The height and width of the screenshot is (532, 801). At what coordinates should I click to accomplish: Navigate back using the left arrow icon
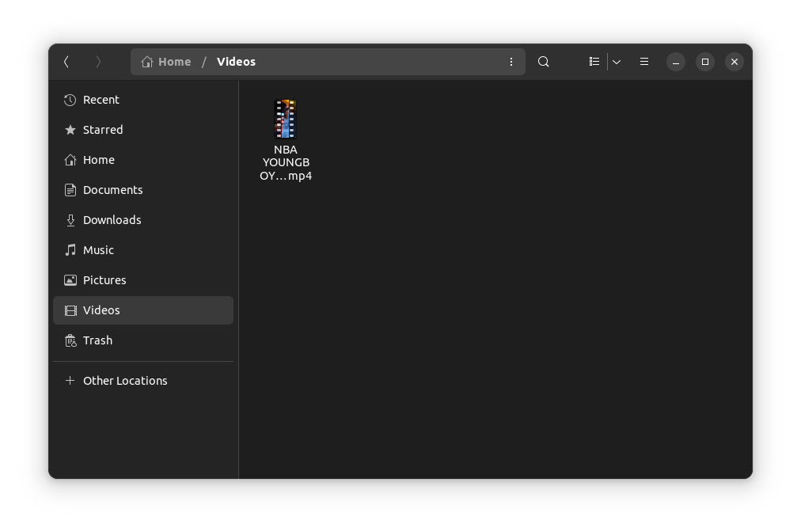[66, 62]
